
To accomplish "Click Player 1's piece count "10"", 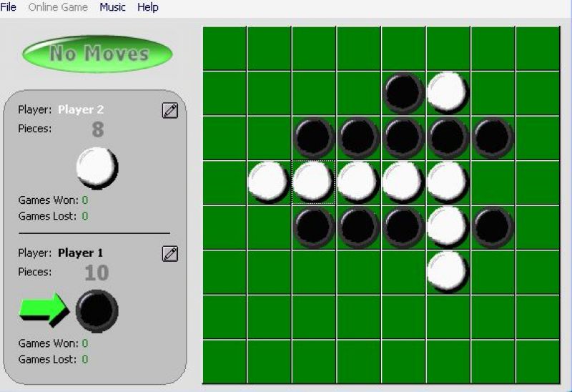I will pyautogui.click(x=97, y=273).
